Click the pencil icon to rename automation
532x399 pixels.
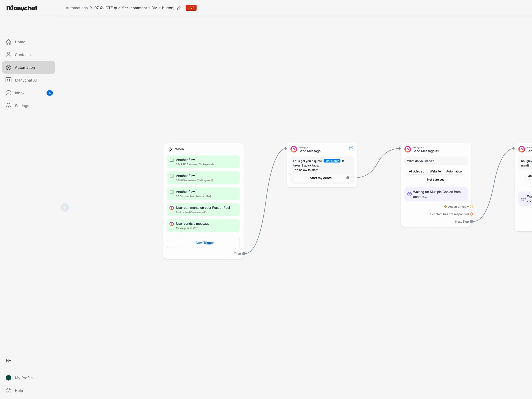(179, 8)
